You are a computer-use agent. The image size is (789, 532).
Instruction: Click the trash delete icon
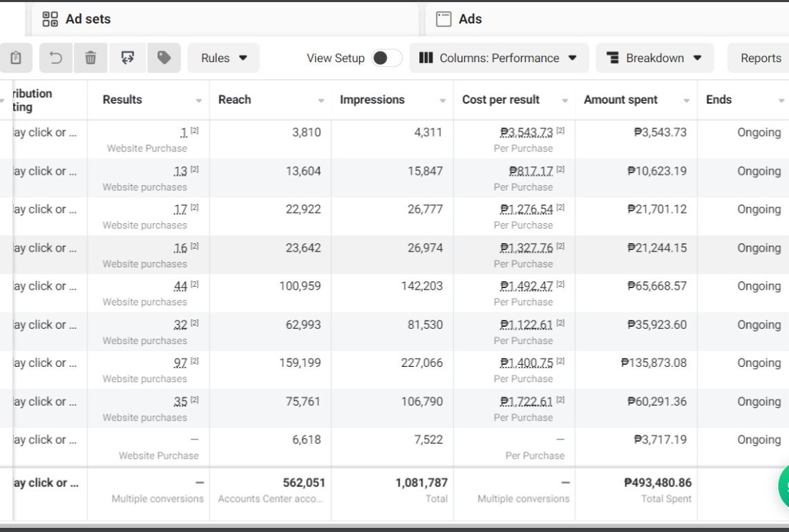91,58
